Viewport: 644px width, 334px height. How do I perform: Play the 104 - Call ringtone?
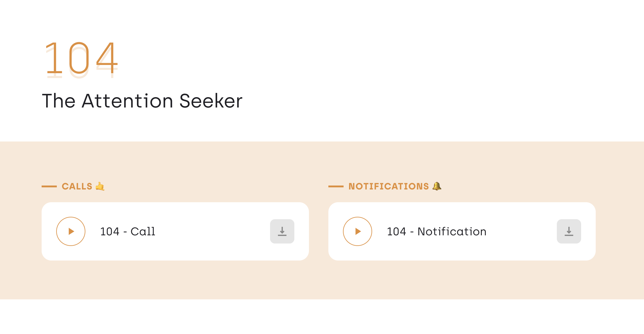pyautogui.click(x=71, y=231)
